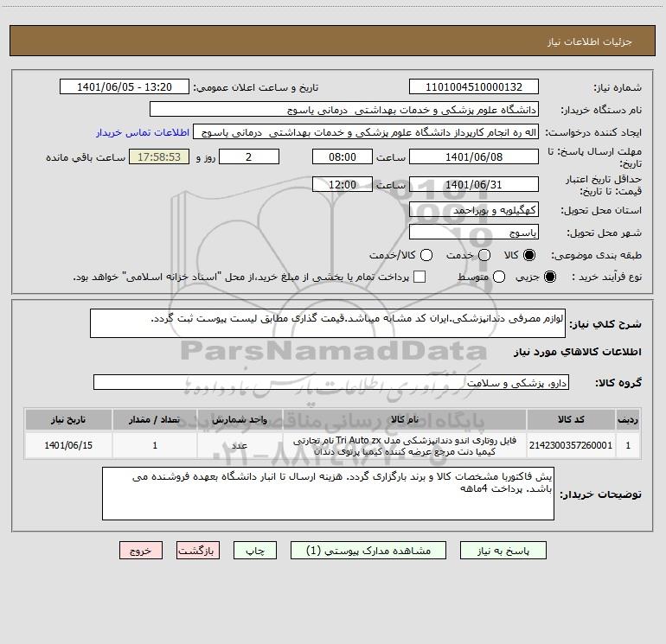Screen dimensions: 666x644
Task: Open the اطلاعات تماس خریدار link
Action: [x=143, y=132]
